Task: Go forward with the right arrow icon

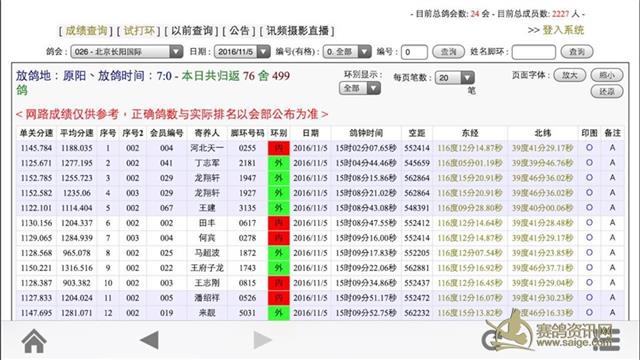Action: (x=262, y=340)
